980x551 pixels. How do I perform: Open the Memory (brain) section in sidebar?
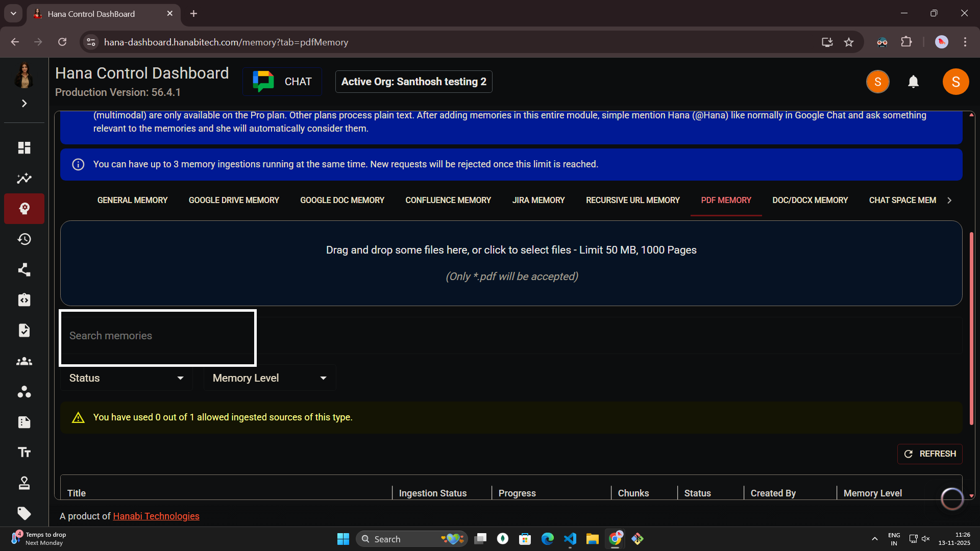24,209
